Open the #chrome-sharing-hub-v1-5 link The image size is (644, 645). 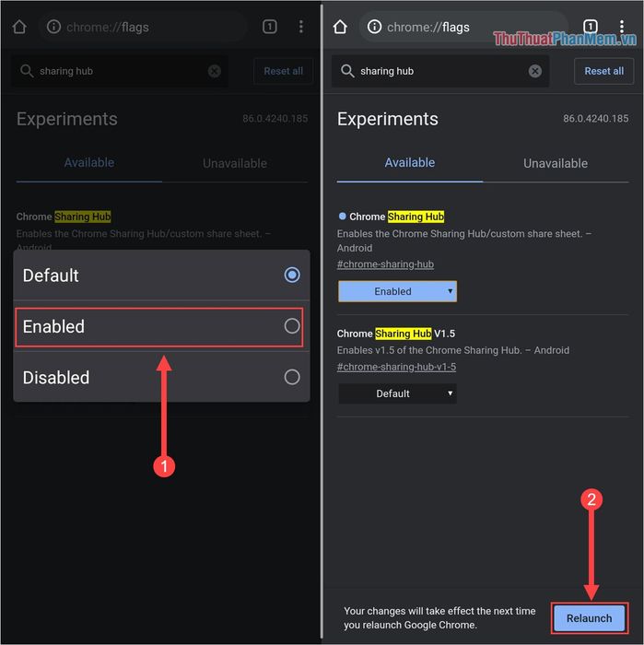[x=396, y=367]
